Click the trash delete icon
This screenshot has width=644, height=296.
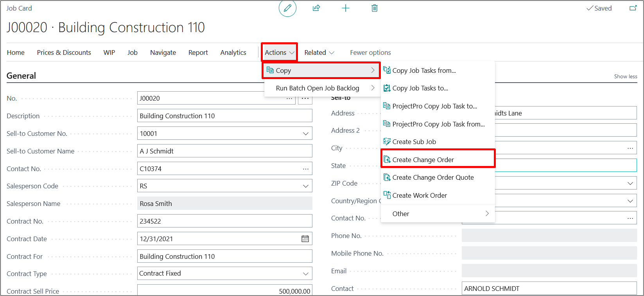pyautogui.click(x=375, y=8)
